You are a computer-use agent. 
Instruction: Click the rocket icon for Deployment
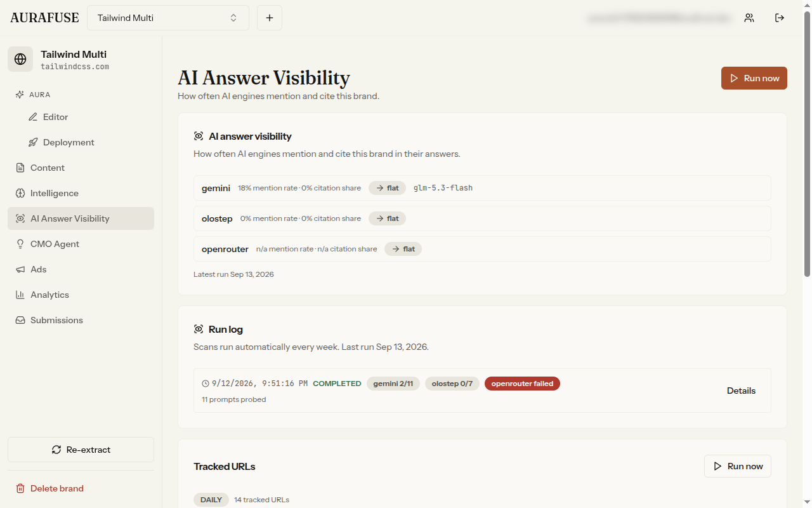point(33,142)
